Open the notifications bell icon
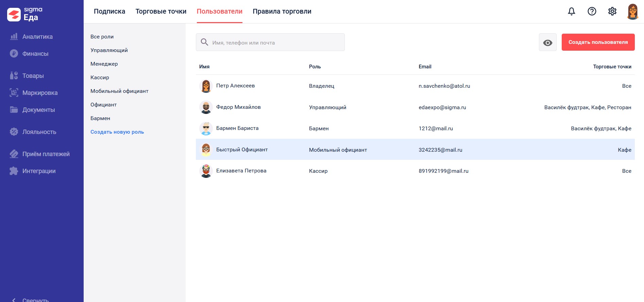The width and height of the screenshot is (644, 302). click(x=572, y=12)
